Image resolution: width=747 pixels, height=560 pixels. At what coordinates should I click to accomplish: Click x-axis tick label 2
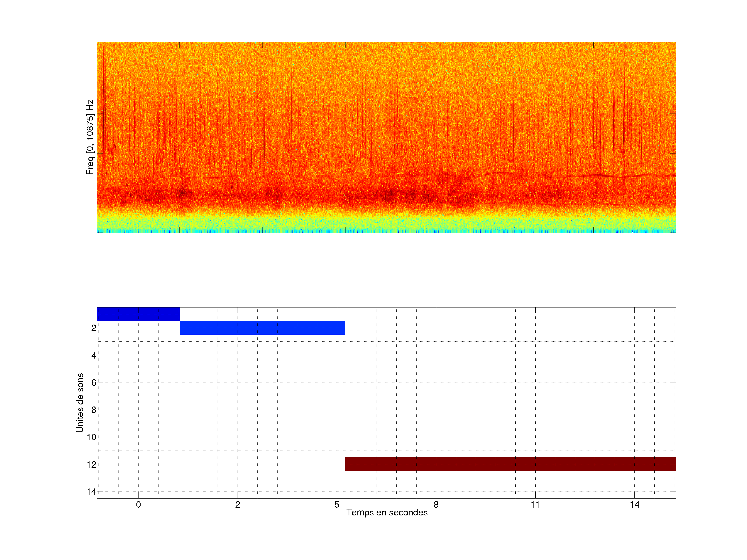pos(237,505)
